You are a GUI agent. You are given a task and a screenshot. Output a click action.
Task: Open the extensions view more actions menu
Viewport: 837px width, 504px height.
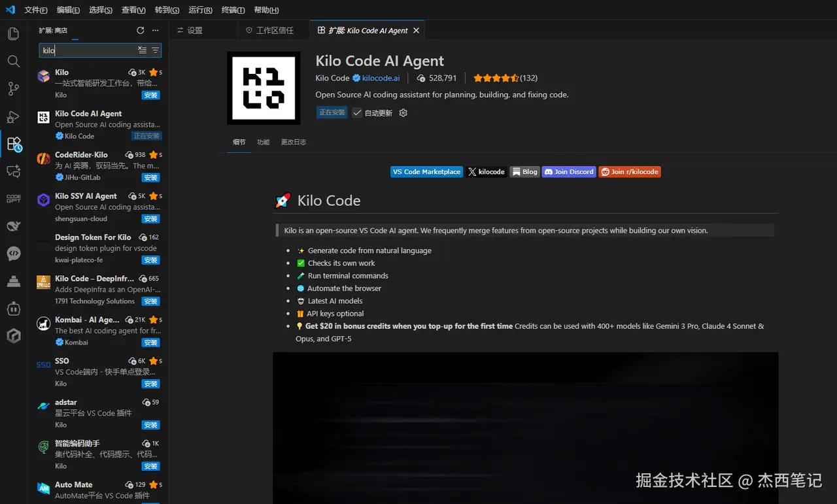pos(155,30)
